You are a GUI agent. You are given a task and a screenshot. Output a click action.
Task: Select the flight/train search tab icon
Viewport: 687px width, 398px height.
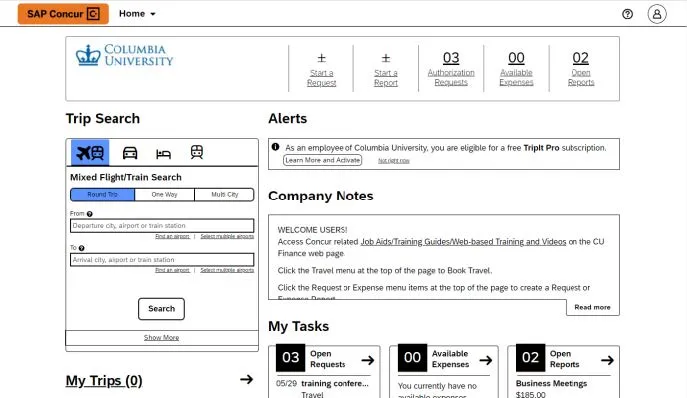(x=90, y=153)
